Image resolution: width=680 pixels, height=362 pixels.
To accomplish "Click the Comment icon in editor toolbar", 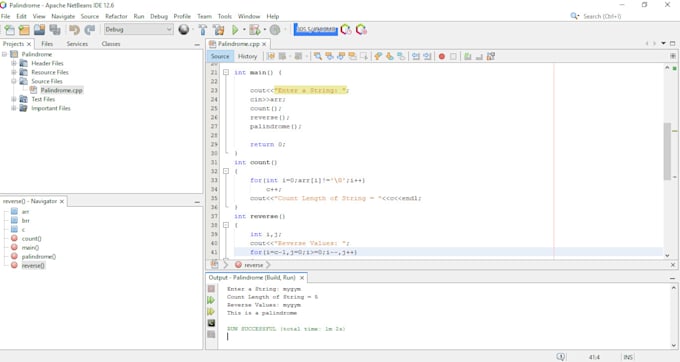I will click(x=468, y=56).
